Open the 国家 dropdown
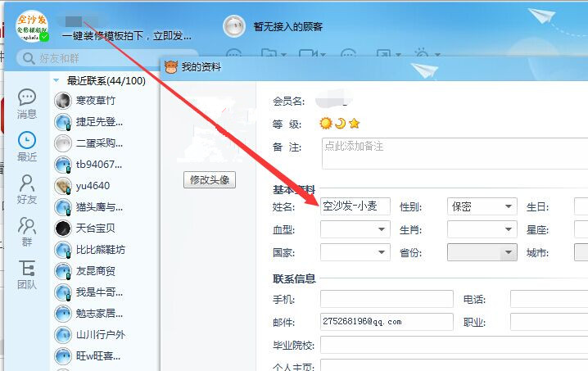This screenshot has width=588, height=371. click(x=355, y=252)
